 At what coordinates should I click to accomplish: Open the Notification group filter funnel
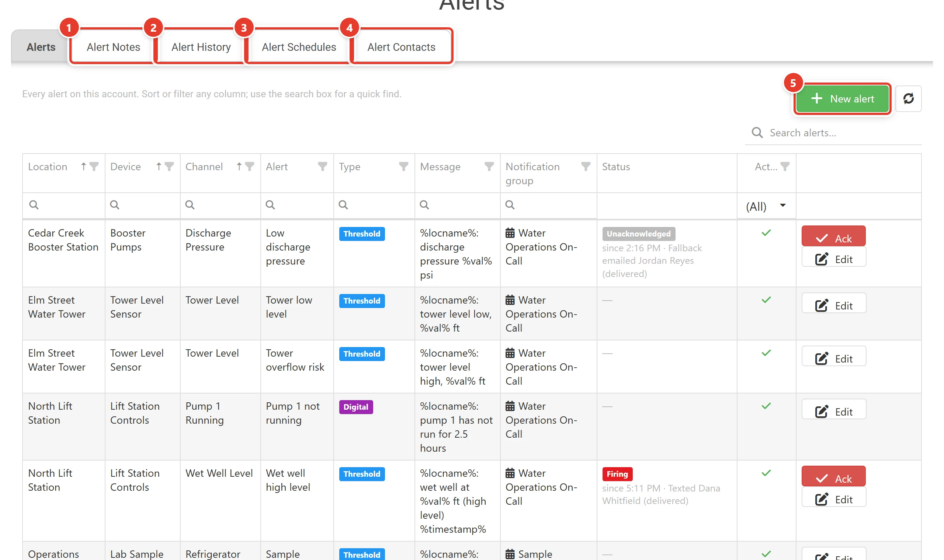(586, 167)
